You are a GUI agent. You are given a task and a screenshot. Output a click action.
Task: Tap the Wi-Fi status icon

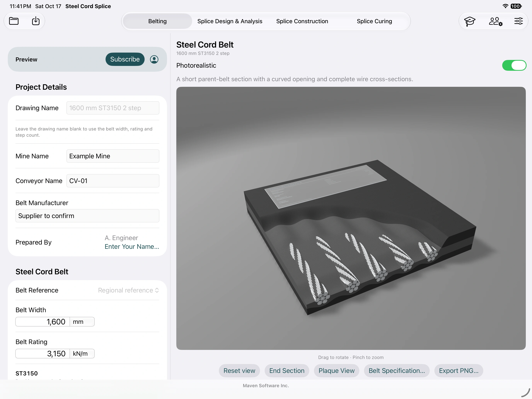tap(505, 6)
